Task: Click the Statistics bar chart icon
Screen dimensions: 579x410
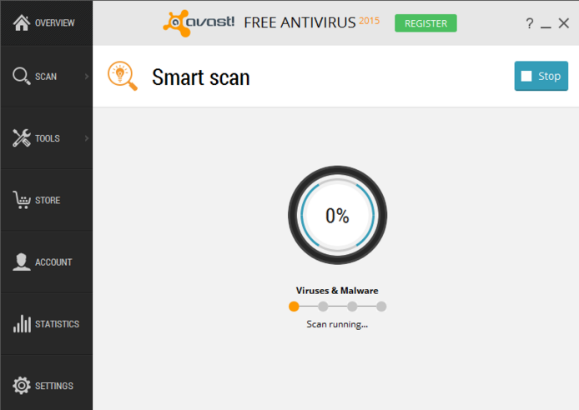Action: click(22, 324)
